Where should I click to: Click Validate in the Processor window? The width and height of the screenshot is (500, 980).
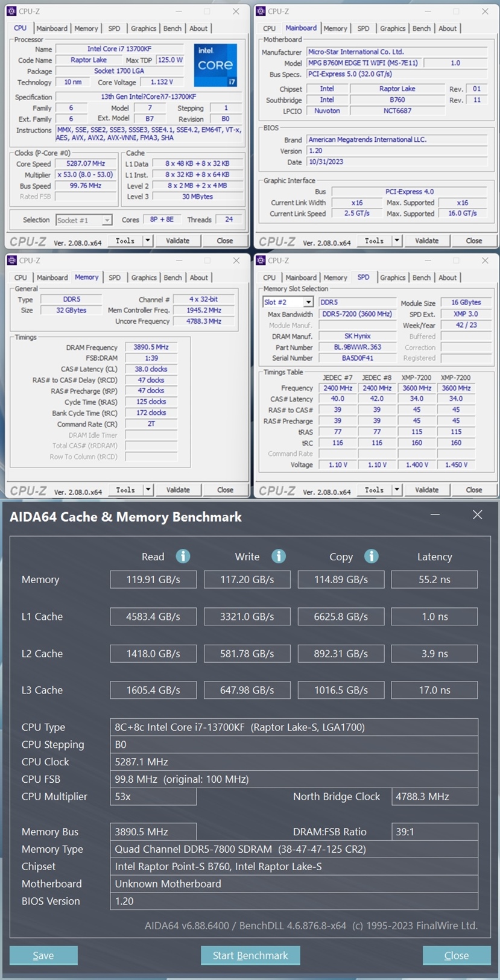177,241
